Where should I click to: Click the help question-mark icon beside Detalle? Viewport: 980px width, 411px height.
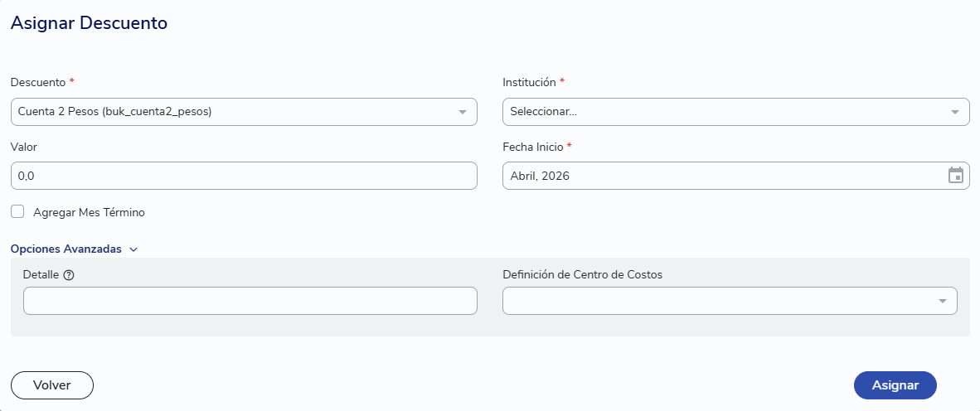[70, 275]
